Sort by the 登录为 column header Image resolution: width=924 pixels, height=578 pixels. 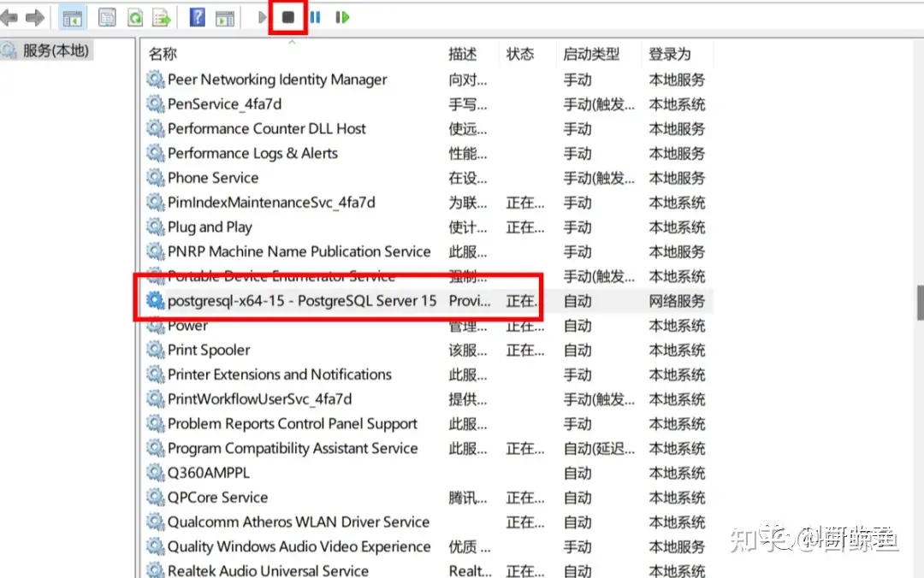pyautogui.click(x=669, y=54)
